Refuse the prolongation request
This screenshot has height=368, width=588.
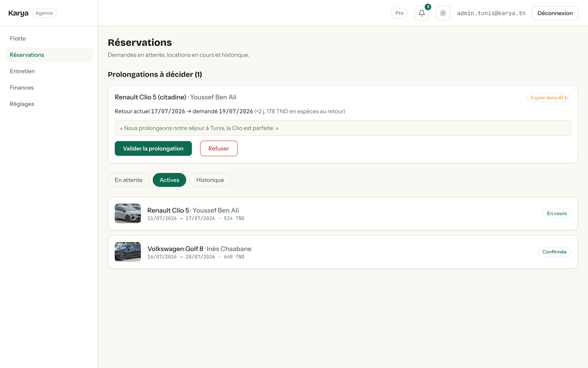219,148
